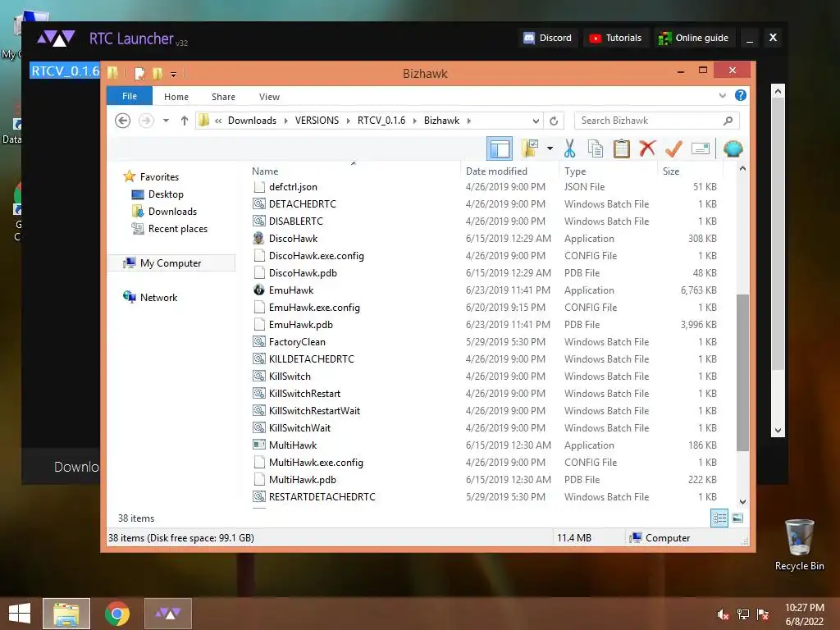Click scroll-down arrow of file list
This screenshot has height=630, width=840.
[x=742, y=501]
